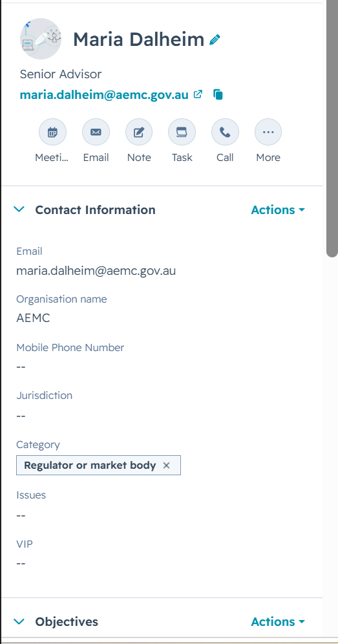The width and height of the screenshot is (338, 644).
Task: Create a note with the Note icon
Action: [139, 132]
